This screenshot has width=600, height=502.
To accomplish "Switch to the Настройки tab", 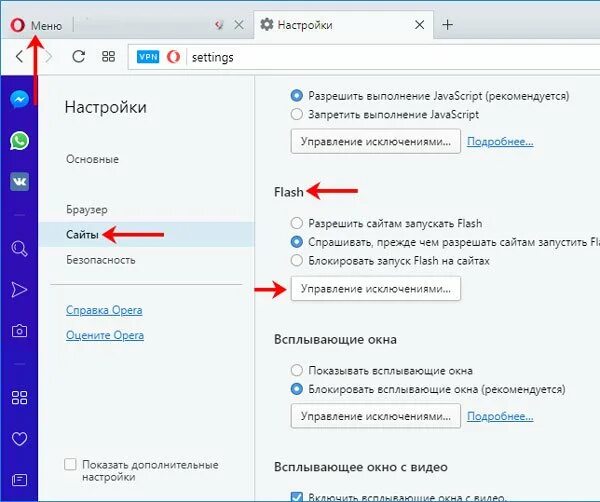I will point(343,25).
